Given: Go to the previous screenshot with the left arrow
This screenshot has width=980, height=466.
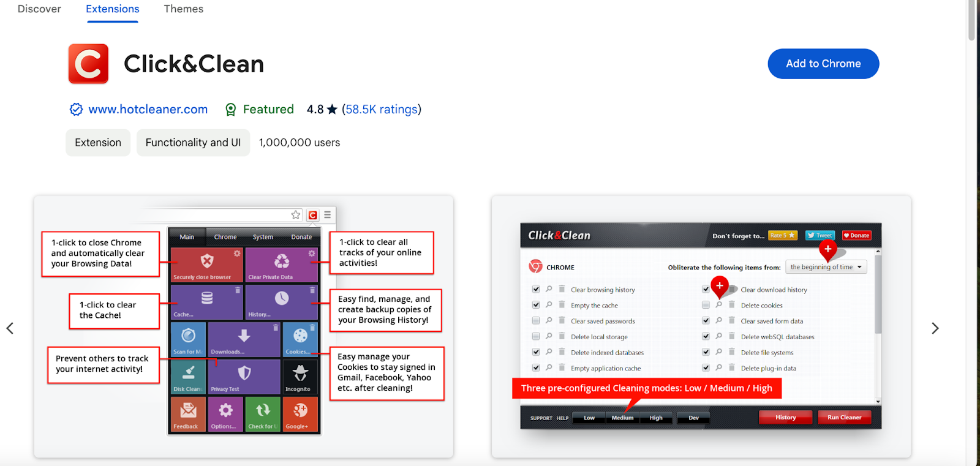Looking at the screenshot, I should pyautogui.click(x=10, y=328).
